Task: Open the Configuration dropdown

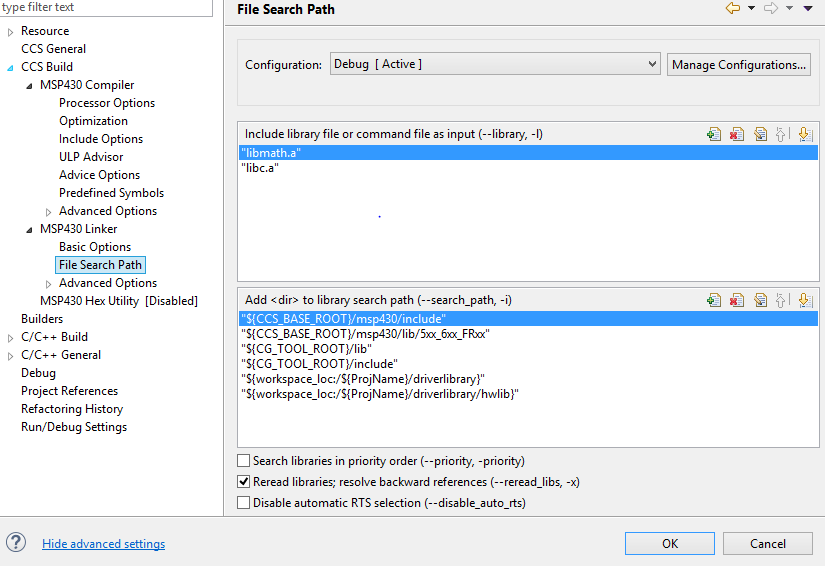Action: pos(495,64)
